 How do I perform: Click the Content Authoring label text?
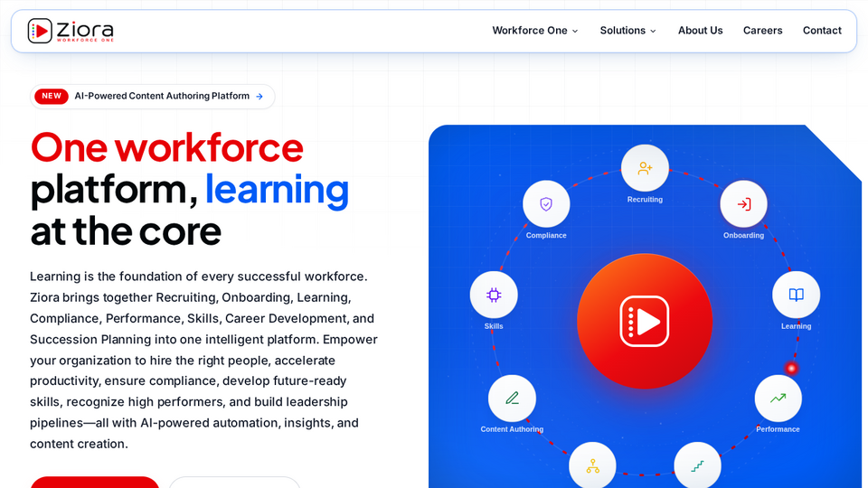(512, 428)
